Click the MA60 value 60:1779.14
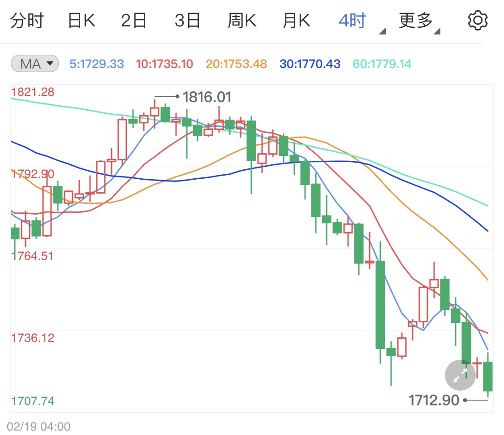504x435 pixels. point(382,64)
